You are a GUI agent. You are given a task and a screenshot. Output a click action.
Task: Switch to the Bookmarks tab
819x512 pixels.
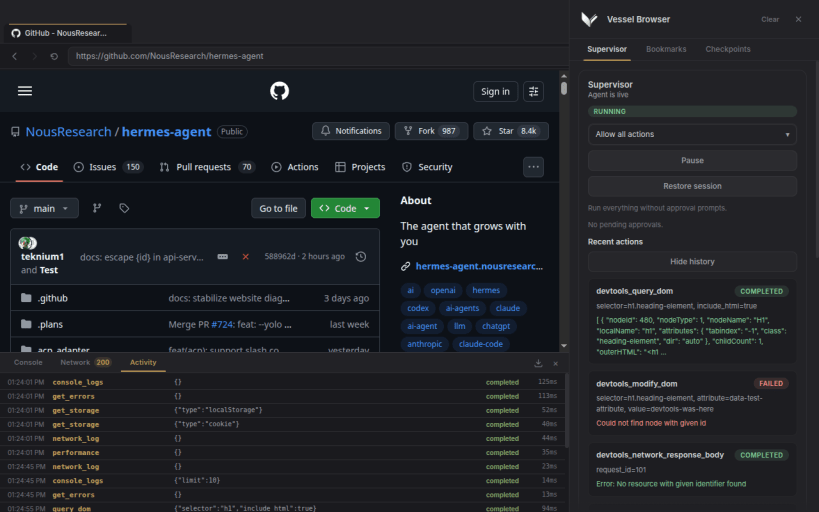666,49
